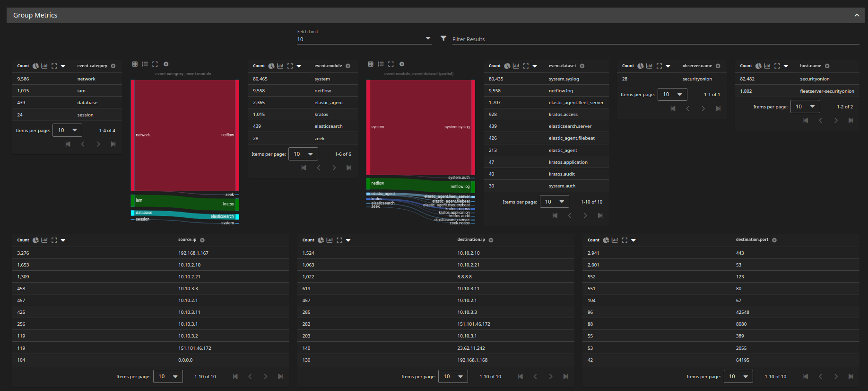Maximize the event.module, event.dataset Sankey chart
This screenshot has height=391, width=868.
point(391,64)
